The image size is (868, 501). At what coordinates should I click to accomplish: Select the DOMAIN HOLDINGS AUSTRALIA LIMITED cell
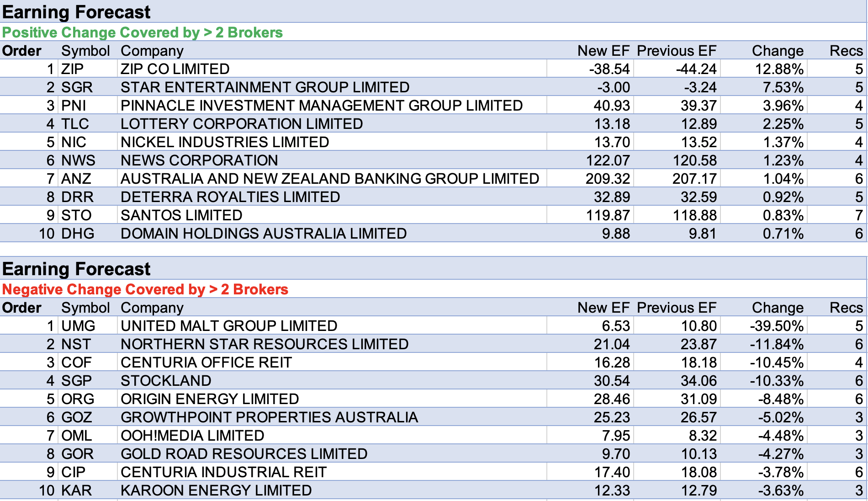(263, 234)
